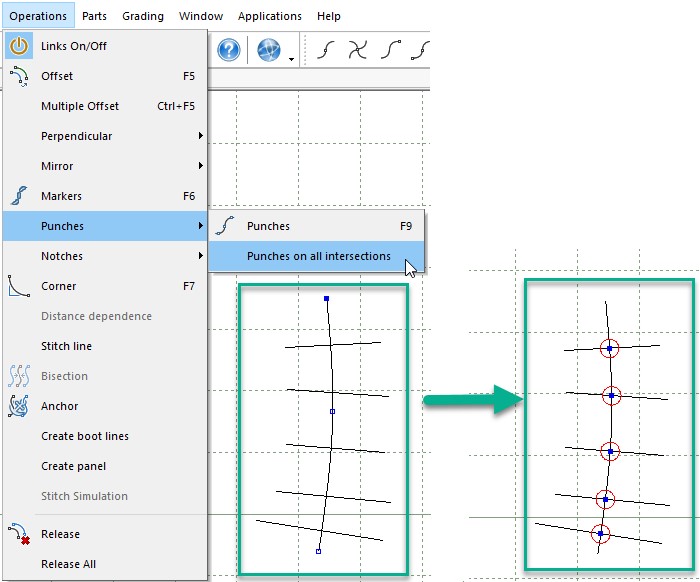Click the Offset curve icon
Screen dimensions: 700x582
pos(19,76)
